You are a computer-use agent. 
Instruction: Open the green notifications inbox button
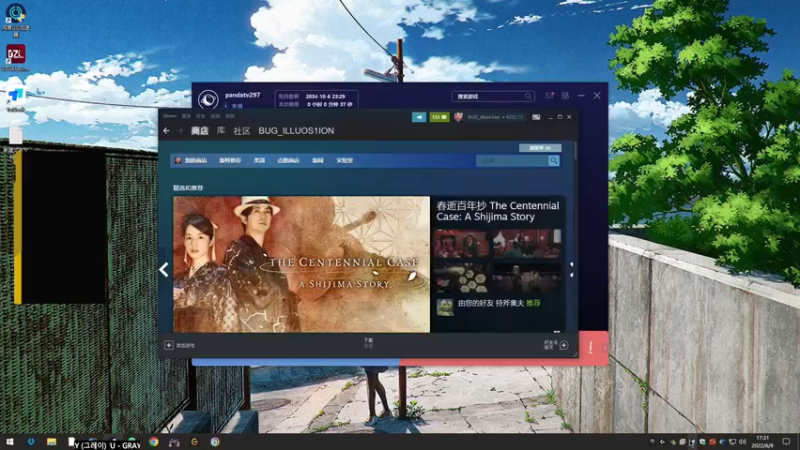pos(439,117)
